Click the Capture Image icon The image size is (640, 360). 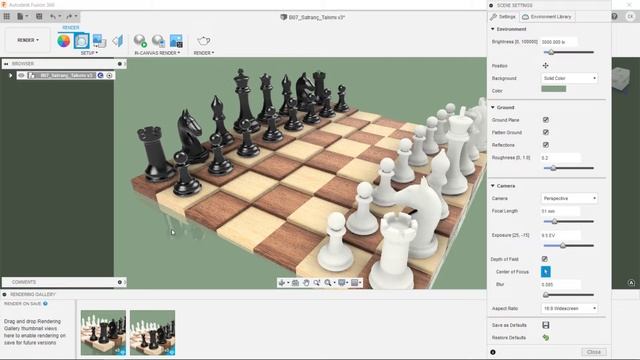coord(176,41)
